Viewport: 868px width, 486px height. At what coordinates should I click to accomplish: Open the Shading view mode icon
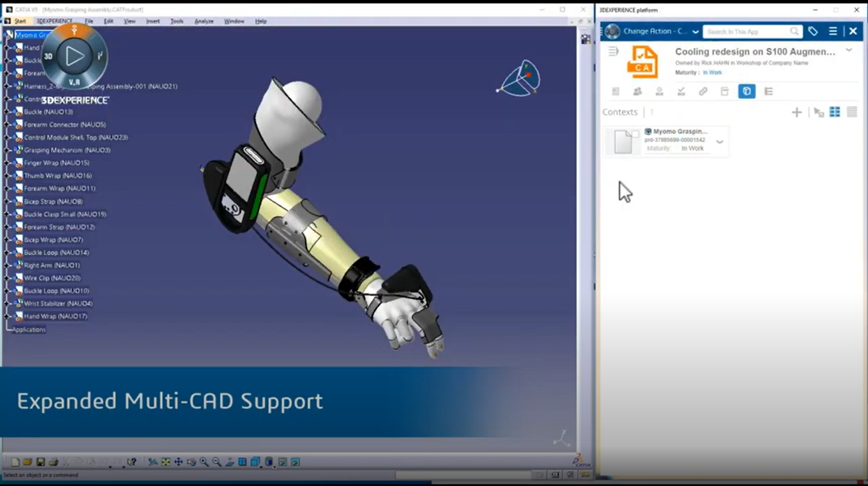tap(269, 462)
